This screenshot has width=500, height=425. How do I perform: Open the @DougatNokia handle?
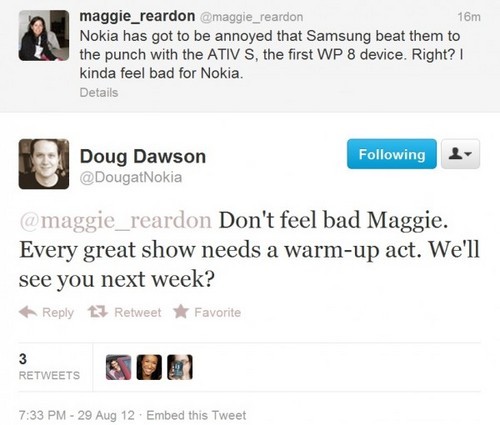point(131,177)
